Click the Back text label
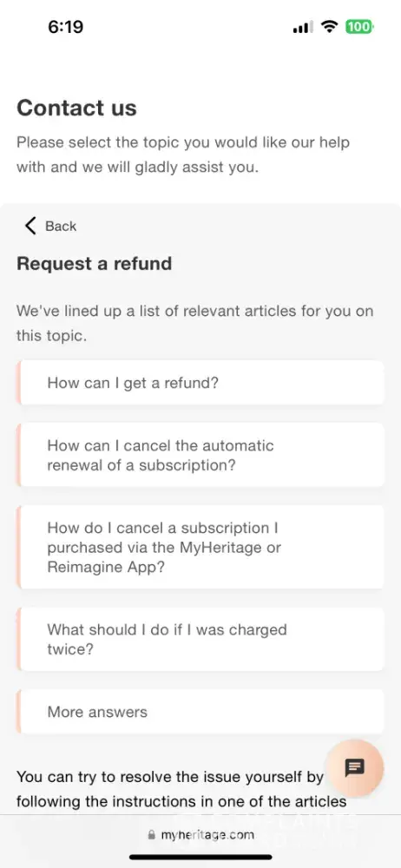Viewport: 401px width, 868px height. click(61, 226)
